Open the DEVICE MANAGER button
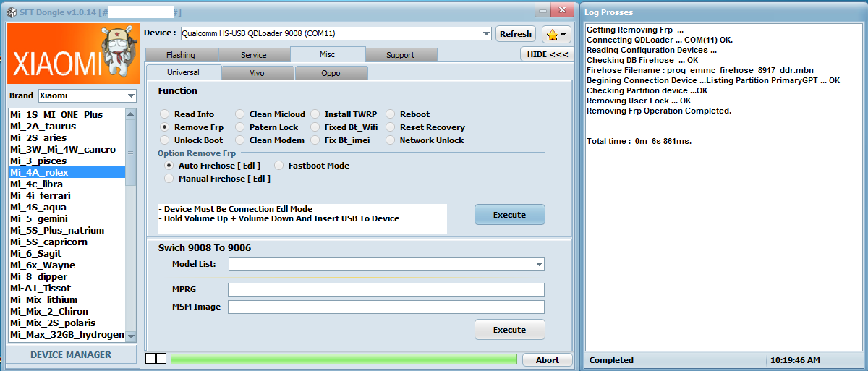The image size is (868, 371). point(71,354)
